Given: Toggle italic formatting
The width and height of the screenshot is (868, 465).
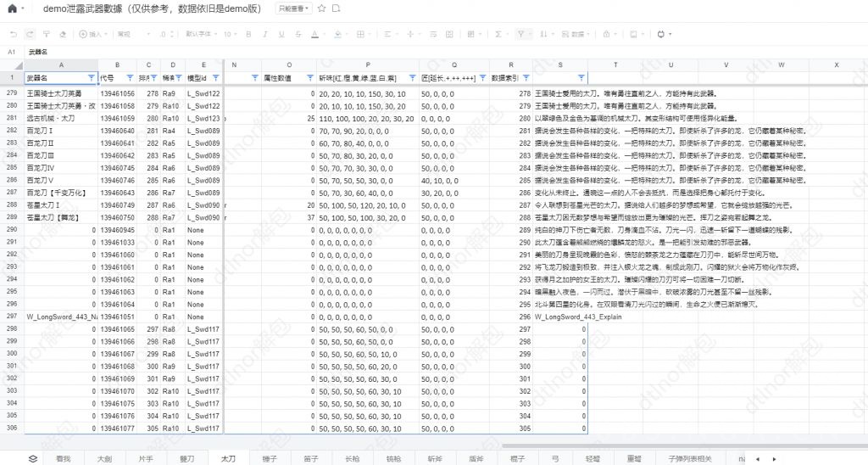Looking at the screenshot, I should (x=264, y=34).
